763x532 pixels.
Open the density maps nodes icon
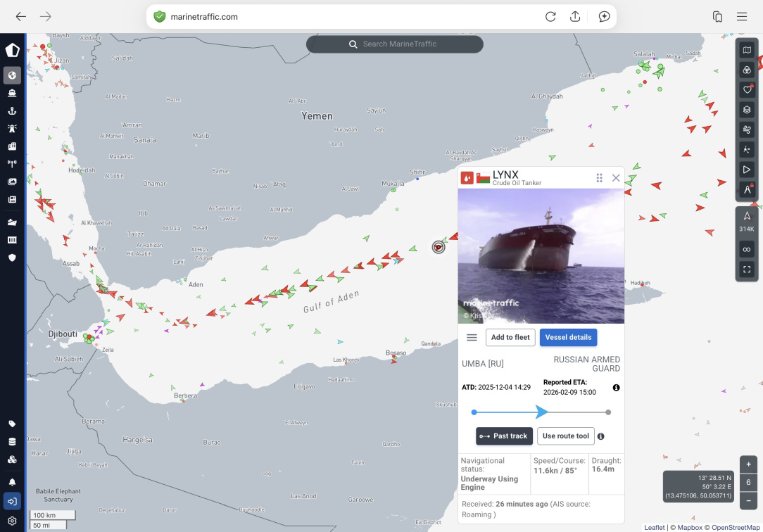tap(747, 149)
